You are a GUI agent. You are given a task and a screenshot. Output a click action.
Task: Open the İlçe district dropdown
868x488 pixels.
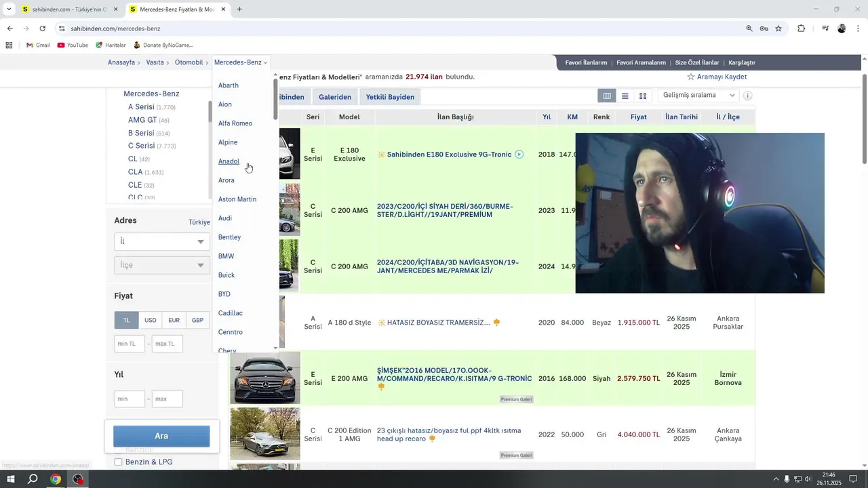click(161, 265)
